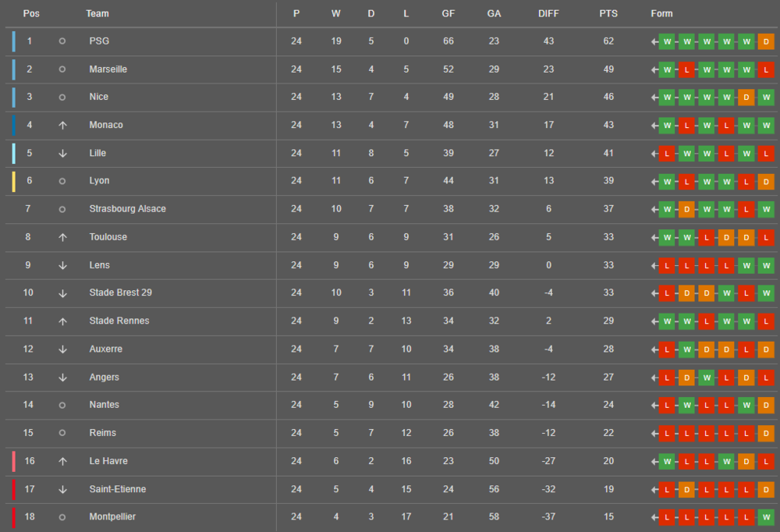
Task: Open the Stade Brest 29 team link
Action: 120,293
